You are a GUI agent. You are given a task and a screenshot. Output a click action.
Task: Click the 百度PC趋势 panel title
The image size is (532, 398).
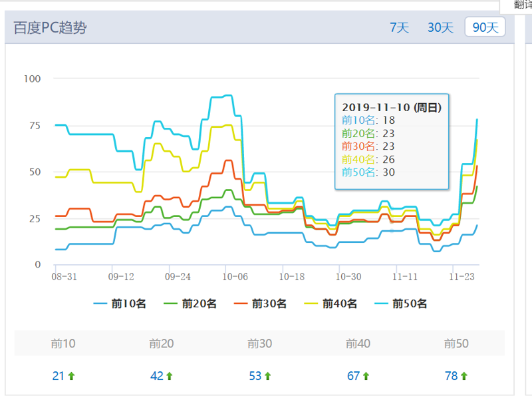tap(51, 27)
